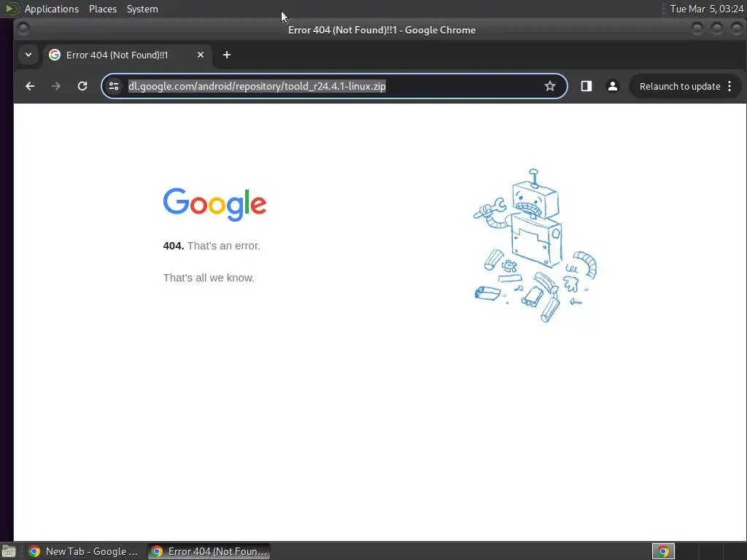Click the Chrome icon in bottom-right tray
The height and width of the screenshot is (560, 747).
[x=663, y=551]
